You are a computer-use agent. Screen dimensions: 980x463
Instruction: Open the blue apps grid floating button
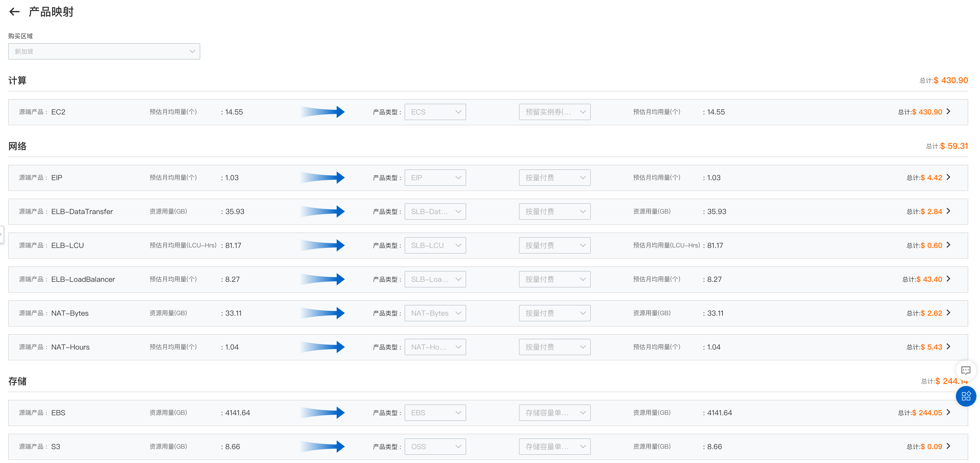tap(966, 396)
